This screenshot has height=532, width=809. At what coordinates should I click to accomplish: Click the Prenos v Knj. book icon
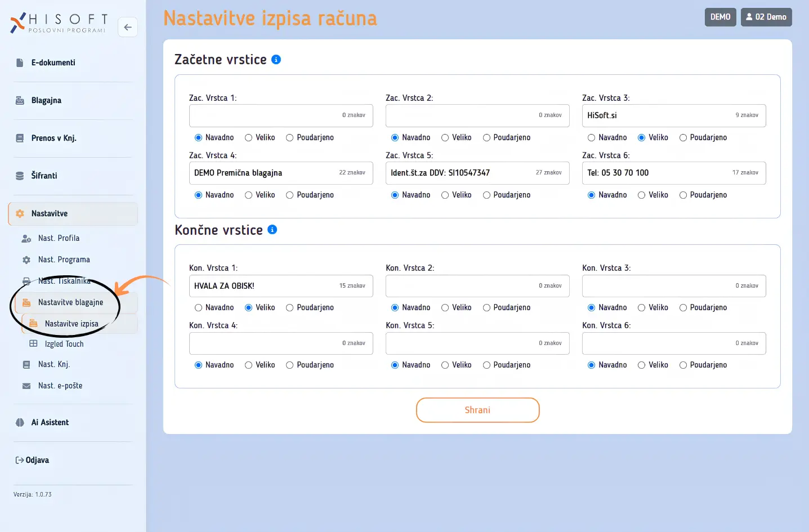(20, 138)
